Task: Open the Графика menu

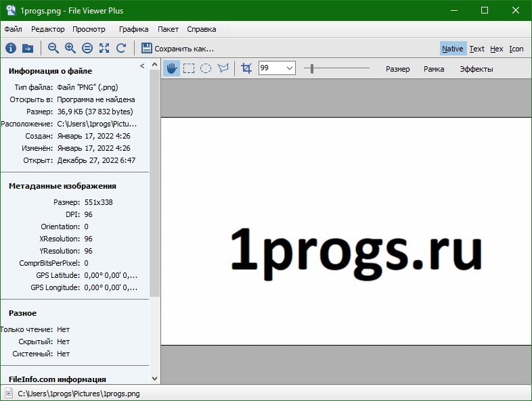Action: pyautogui.click(x=134, y=29)
